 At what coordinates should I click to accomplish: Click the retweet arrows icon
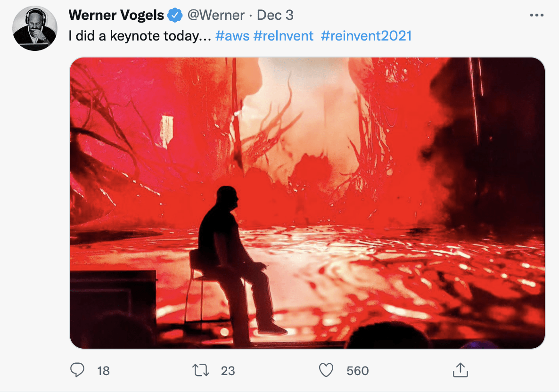click(x=201, y=370)
